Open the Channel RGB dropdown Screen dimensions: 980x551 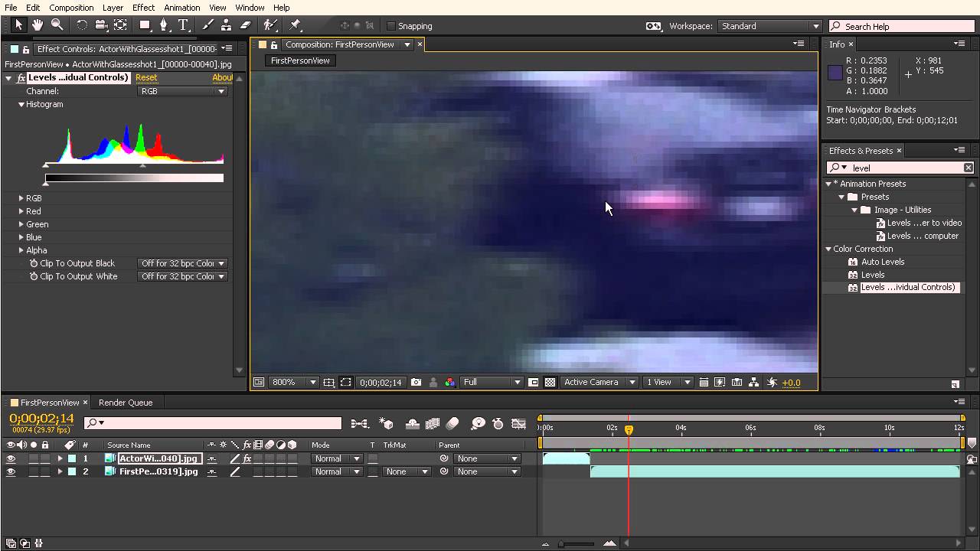(x=183, y=91)
